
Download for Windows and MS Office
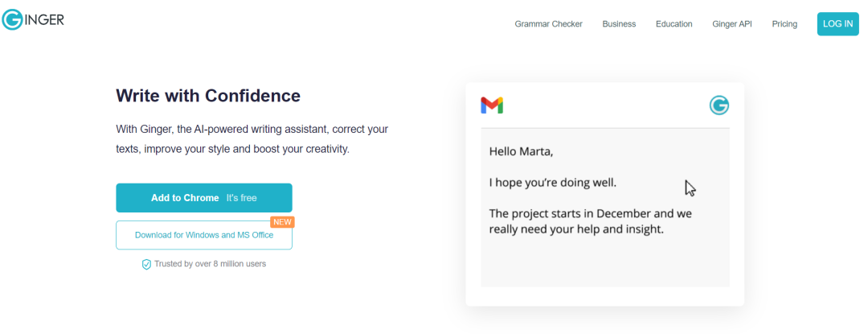[204, 235]
